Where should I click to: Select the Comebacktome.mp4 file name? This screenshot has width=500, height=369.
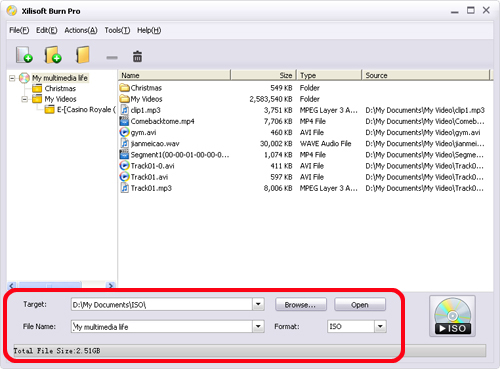click(x=162, y=121)
